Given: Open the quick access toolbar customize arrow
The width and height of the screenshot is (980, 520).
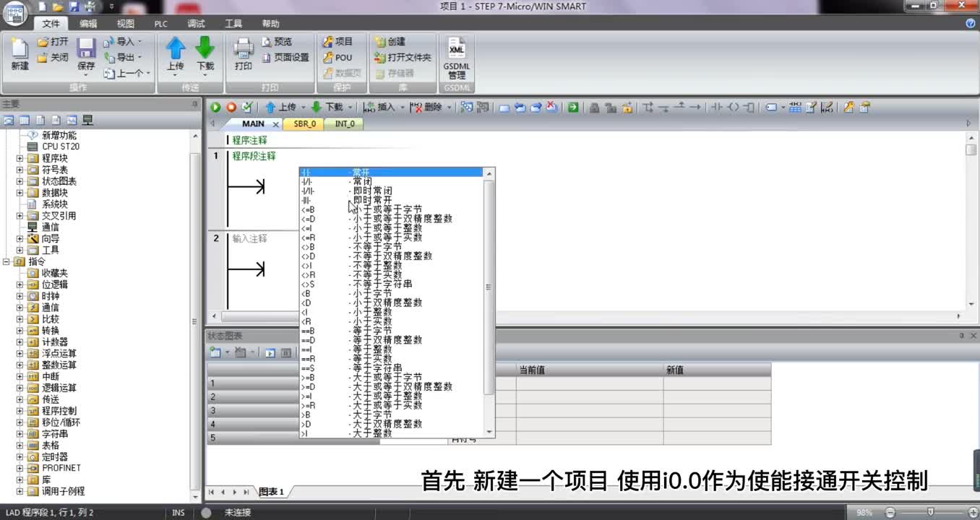Looking at the screenshot, I should coord(111,6).
